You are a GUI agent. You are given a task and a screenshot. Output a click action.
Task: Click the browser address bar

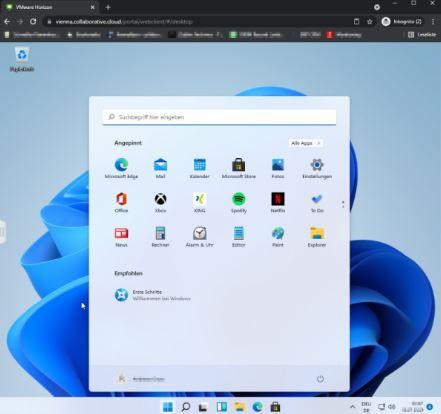click(200, 22)
